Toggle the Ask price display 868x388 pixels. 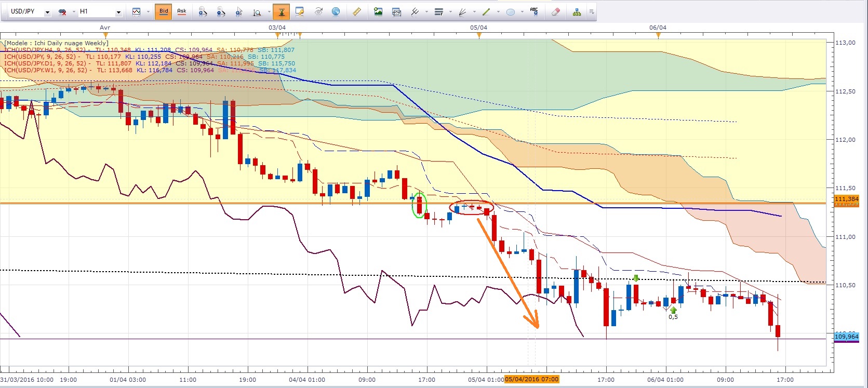[x=182, y=11]
